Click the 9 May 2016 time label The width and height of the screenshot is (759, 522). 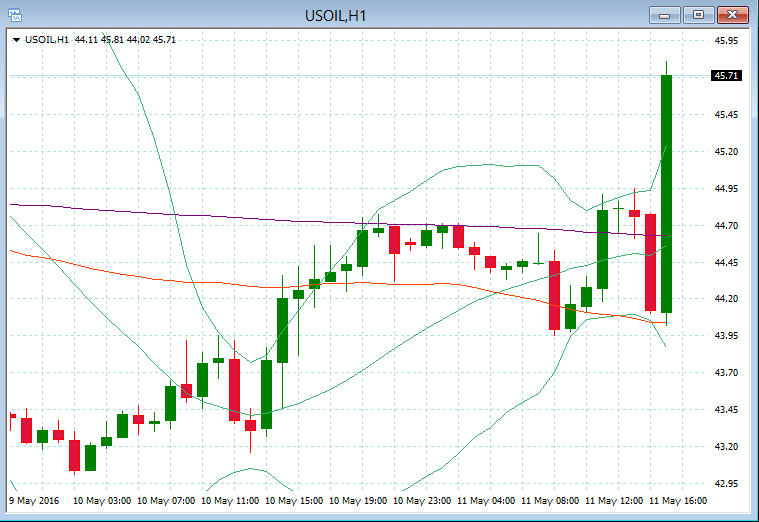[34, 501]
